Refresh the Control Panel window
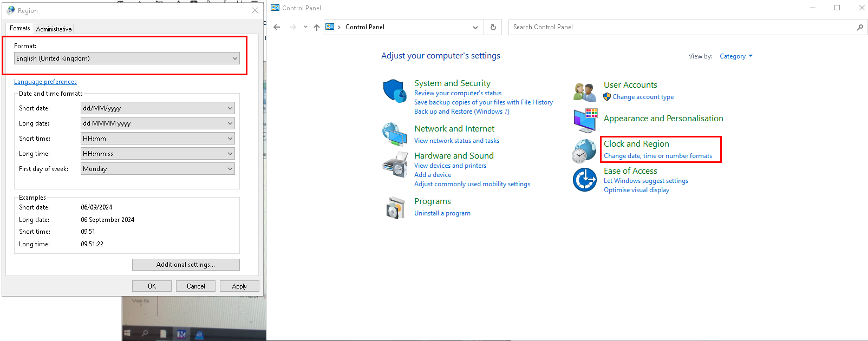The height and width of the screenshot is (341, 868). (x=493, y=27)
